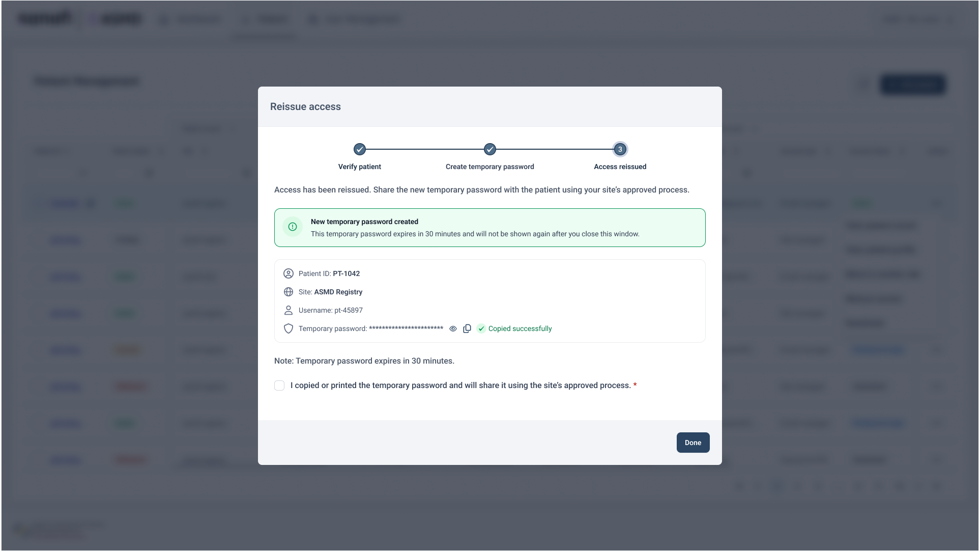Copy the temporary password to clipboard
Image resolution: width=980 pixels, height=551 pixels.
[467, 329]
